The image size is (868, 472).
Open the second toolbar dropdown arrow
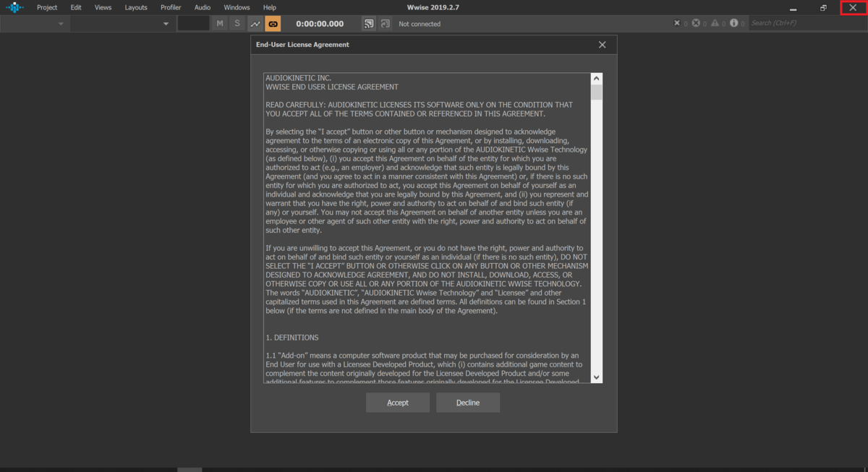click(x=166, y=24)
